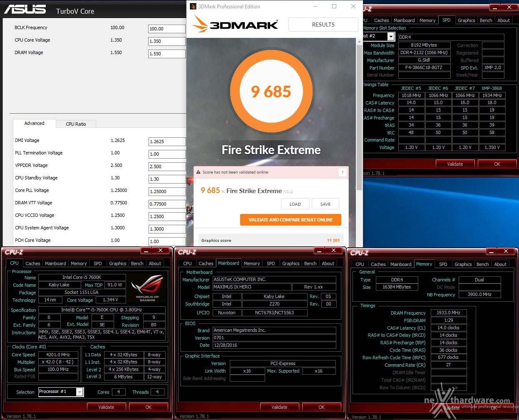Click the "Intel Core i5 7600K" name field

click(x=82, y=277)
